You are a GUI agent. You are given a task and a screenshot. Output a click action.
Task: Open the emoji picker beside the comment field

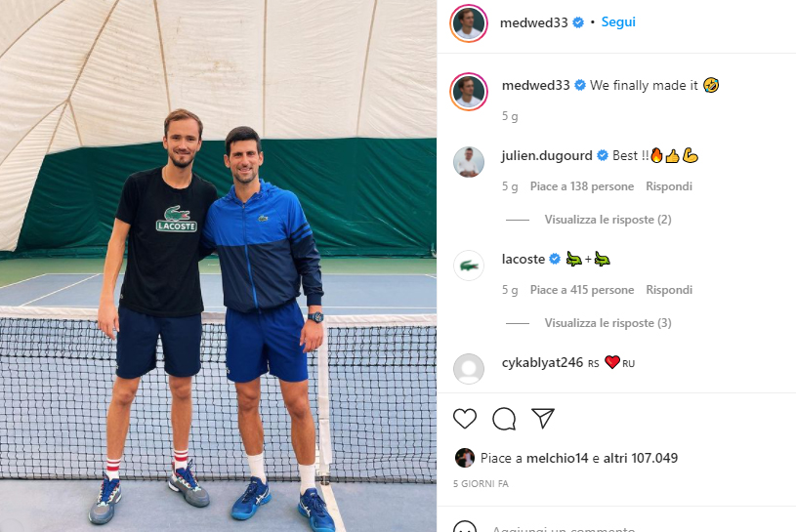[465, 527]
